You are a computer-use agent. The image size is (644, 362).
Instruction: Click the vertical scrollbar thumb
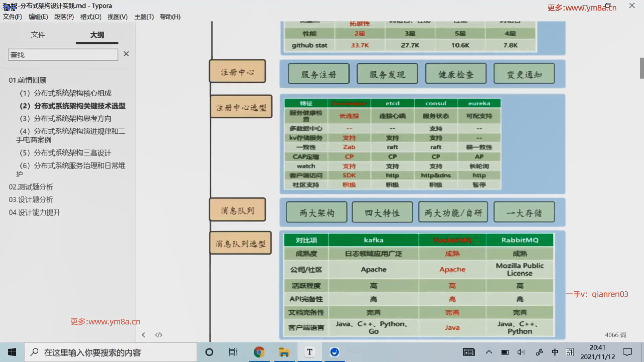[x=641, y=68]
